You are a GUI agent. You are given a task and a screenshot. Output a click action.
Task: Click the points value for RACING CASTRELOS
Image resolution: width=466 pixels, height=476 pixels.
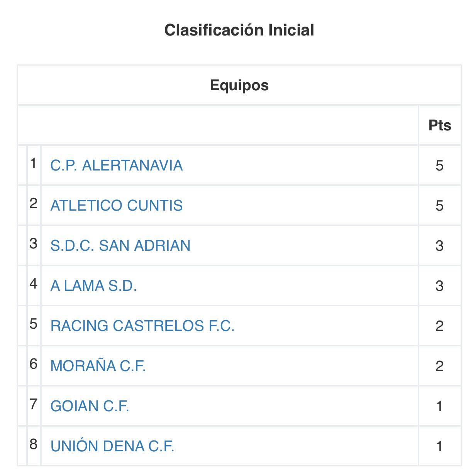coord(439,326)
